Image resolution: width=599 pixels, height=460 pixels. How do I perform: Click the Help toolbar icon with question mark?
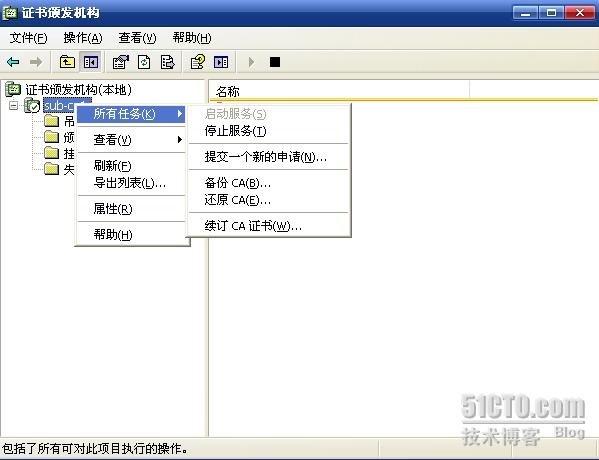(x=198, y=62)
